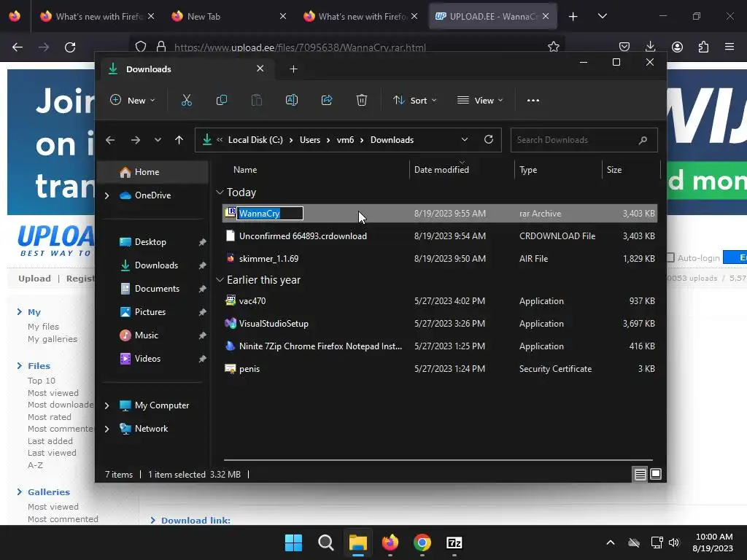Open the View dropdown
This screenshot has width=747, height=560.
coord(480,100)
